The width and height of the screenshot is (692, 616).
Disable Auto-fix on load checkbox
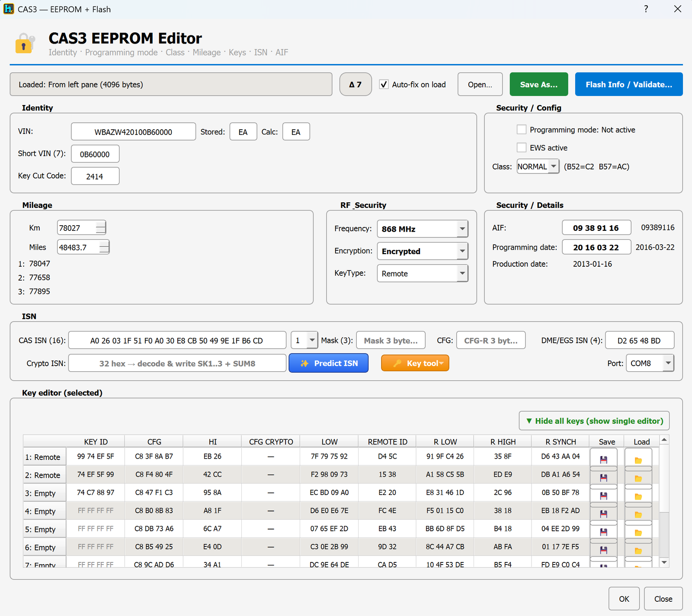(x=384, y=84)
